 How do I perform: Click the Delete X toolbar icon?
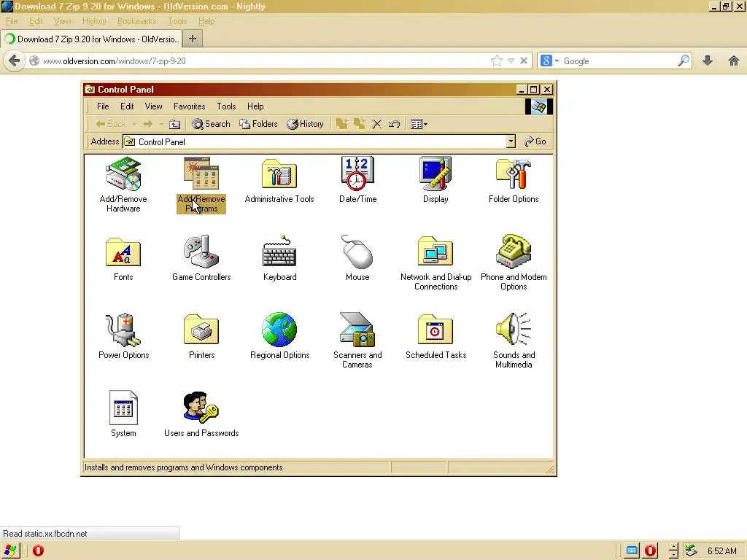pos(377,124)
